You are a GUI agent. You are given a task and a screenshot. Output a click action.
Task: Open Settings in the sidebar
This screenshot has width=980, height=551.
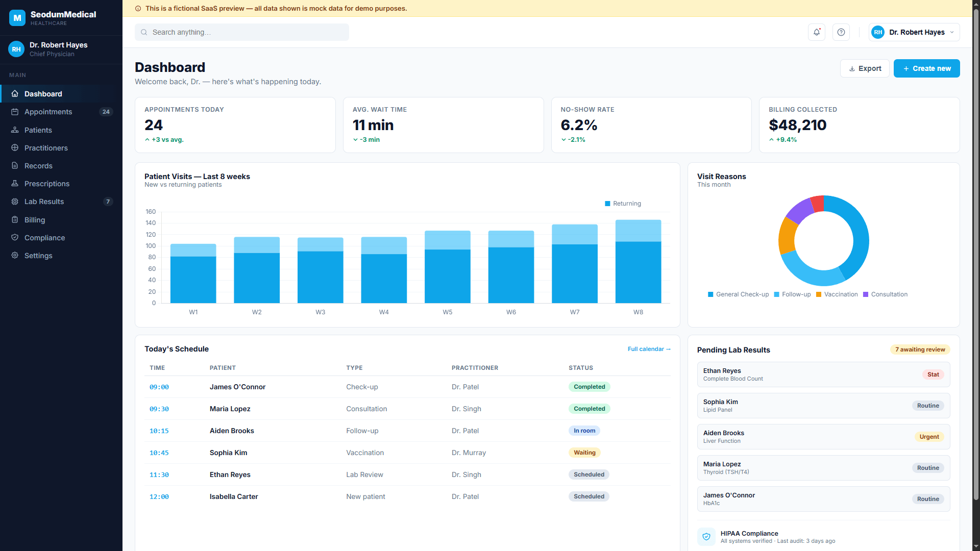tap(61, 256)
